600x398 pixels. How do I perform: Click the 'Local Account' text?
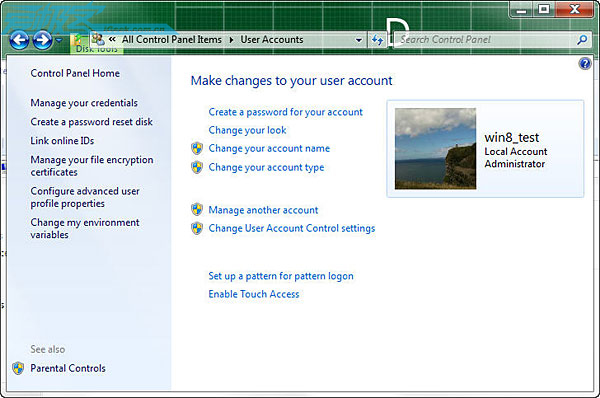[x=516, y=152]
